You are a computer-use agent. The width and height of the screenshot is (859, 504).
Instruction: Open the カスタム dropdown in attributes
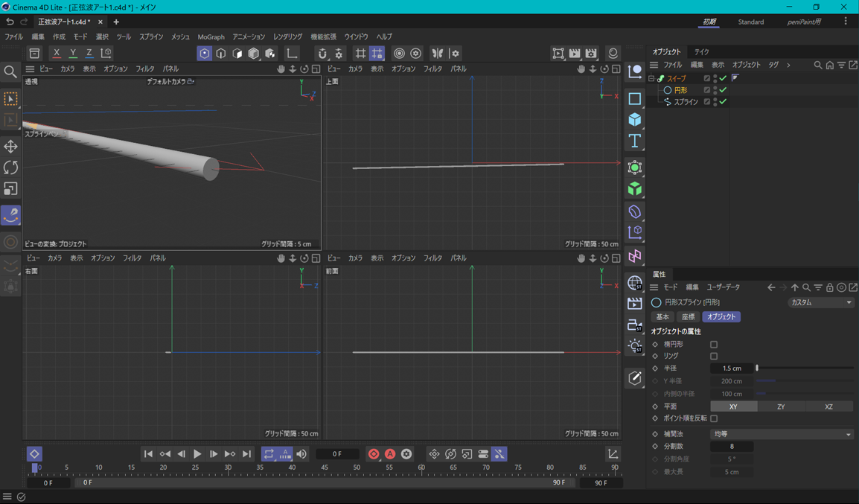click(820, 303)
